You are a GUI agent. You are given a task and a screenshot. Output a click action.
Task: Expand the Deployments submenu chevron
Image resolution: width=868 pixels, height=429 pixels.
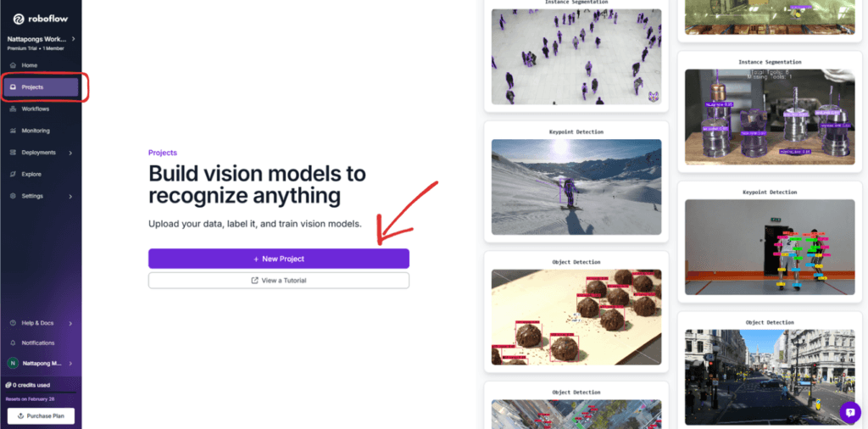point(70,153)
